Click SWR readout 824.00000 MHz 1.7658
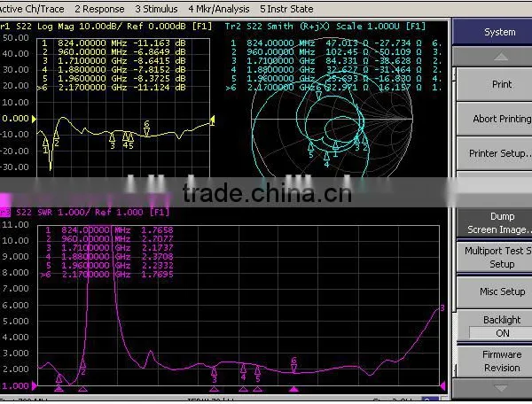This screenshot has height=404, width=532. [109, 229]
